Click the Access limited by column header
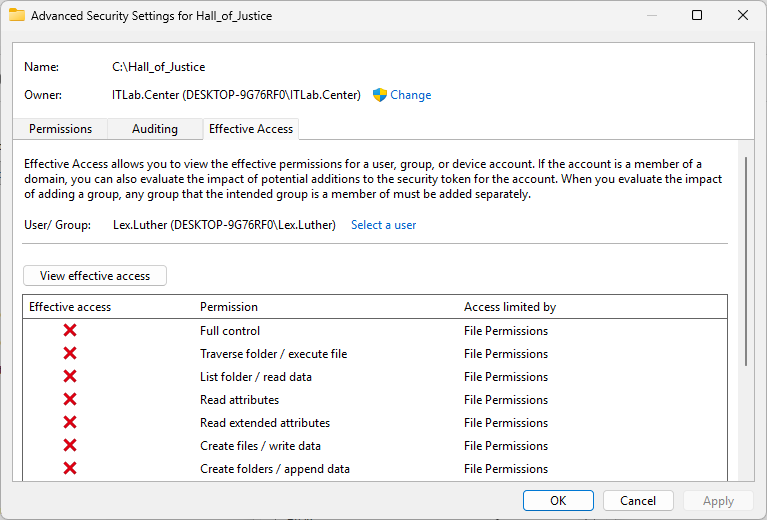This screenshot has width=767, height=520. coord(510,307)
